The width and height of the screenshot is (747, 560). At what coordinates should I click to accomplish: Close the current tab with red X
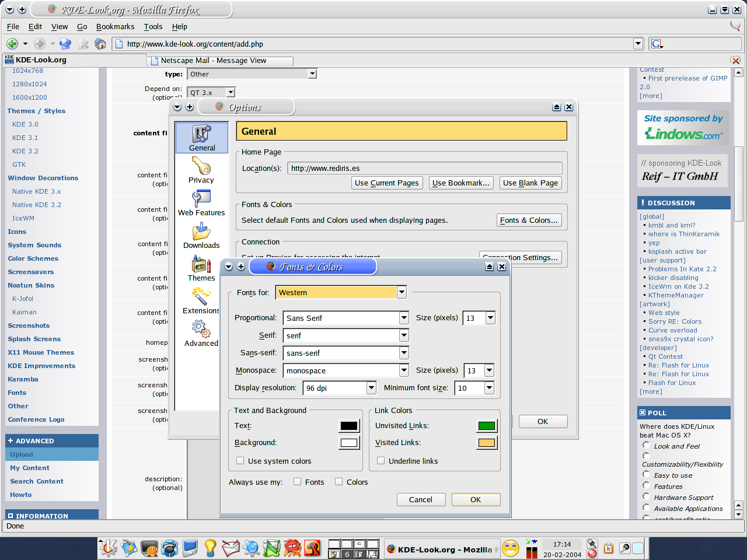pos(735,61)
